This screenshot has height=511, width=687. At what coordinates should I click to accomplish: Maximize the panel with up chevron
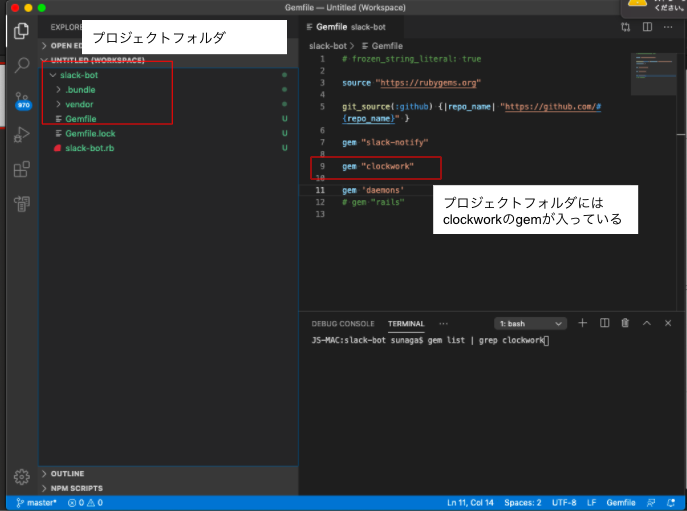[647, 323]
